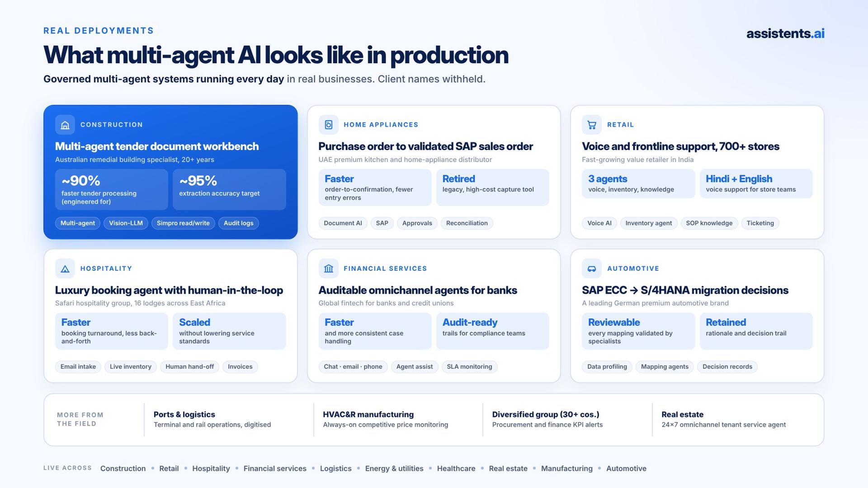Select the Multi-agent tag chip

click(x=78, y=223)
